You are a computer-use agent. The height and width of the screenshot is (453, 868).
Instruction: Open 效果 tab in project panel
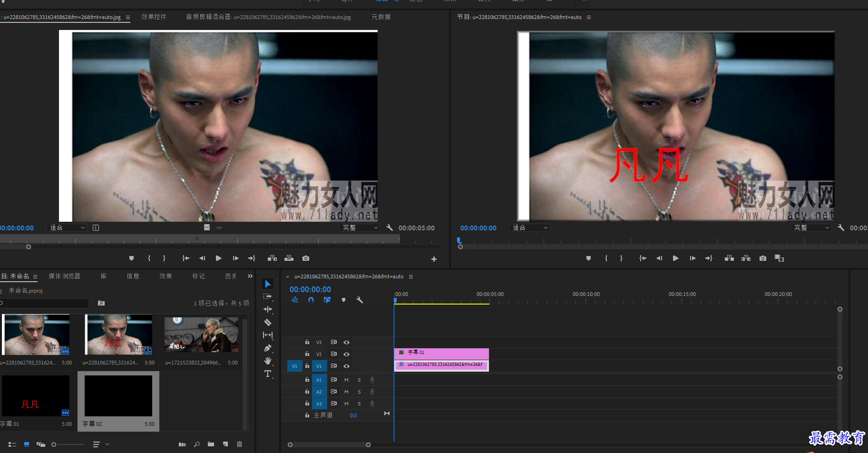coord(166,276)
